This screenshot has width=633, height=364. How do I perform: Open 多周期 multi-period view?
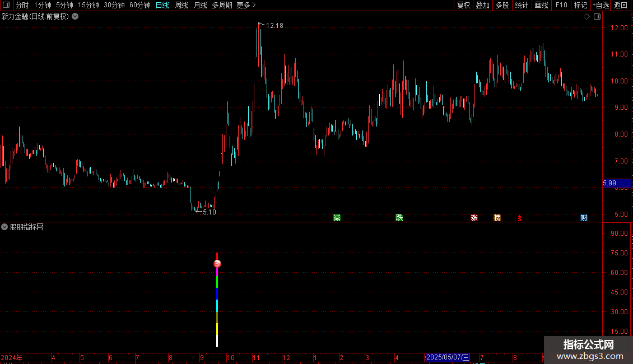222,5
